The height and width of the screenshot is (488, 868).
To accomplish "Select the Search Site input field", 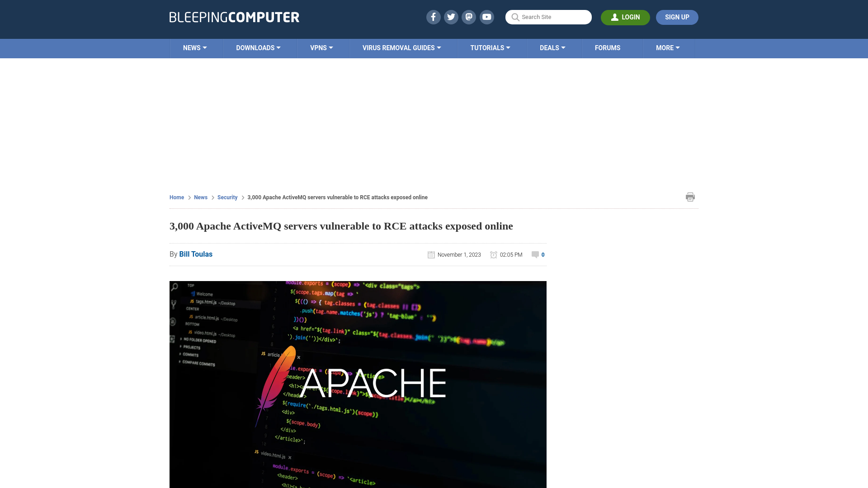I will point(548,17).
